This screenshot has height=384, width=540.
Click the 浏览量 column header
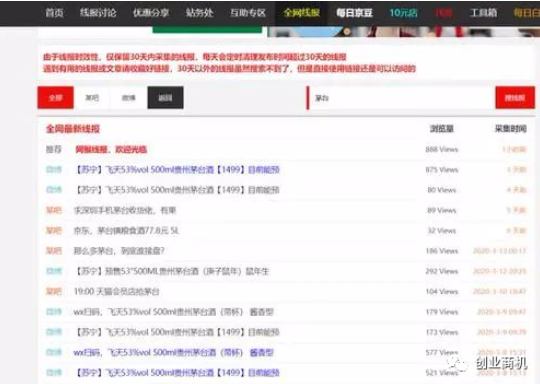tap(442, 129)
